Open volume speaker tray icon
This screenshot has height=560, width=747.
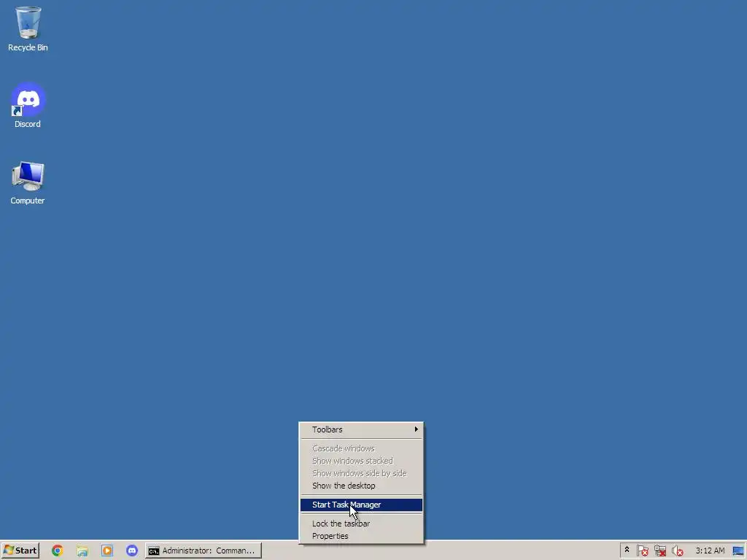point(677,551)
